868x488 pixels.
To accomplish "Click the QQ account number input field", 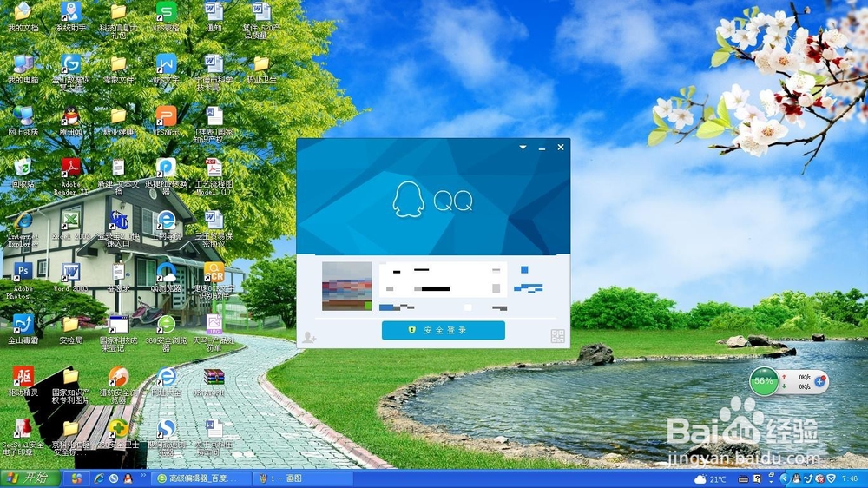I will pos(443,270).
